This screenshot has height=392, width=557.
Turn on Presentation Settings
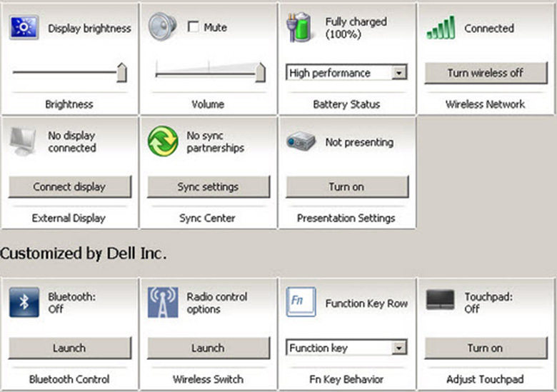(347, 187)
